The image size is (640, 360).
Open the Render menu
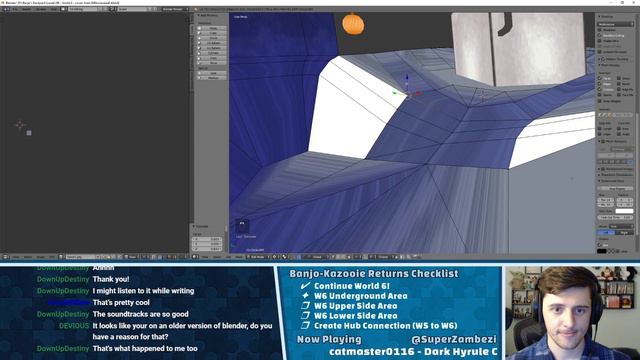27,9
